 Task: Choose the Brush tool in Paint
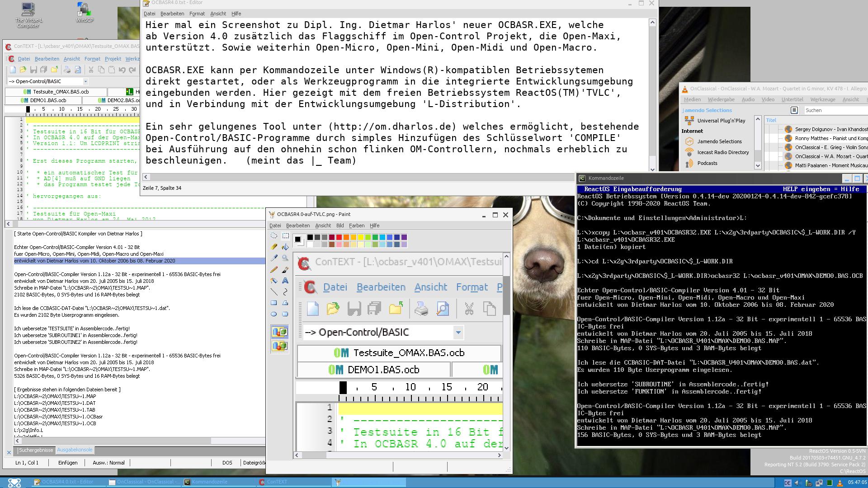285,269
